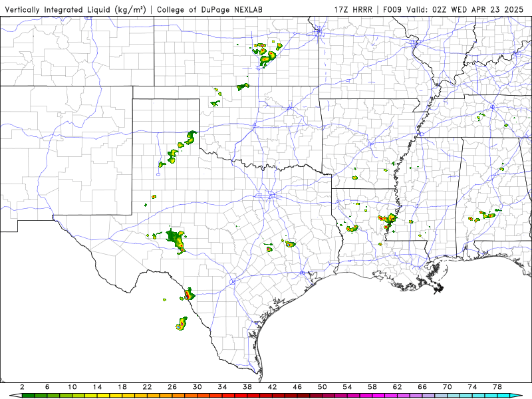Click the legend value "50"
The width and height of the screenshot is (532, 399).
click(x=323, y=387)
